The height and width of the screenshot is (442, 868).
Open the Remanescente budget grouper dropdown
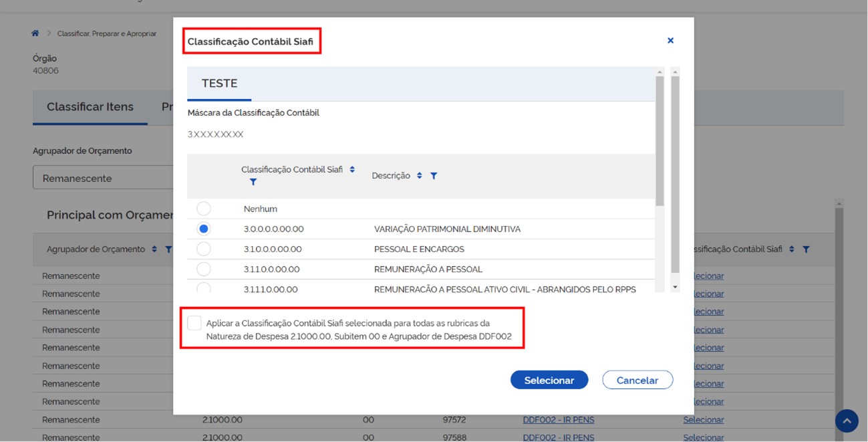pyautogui.click(x=104, y=179)
